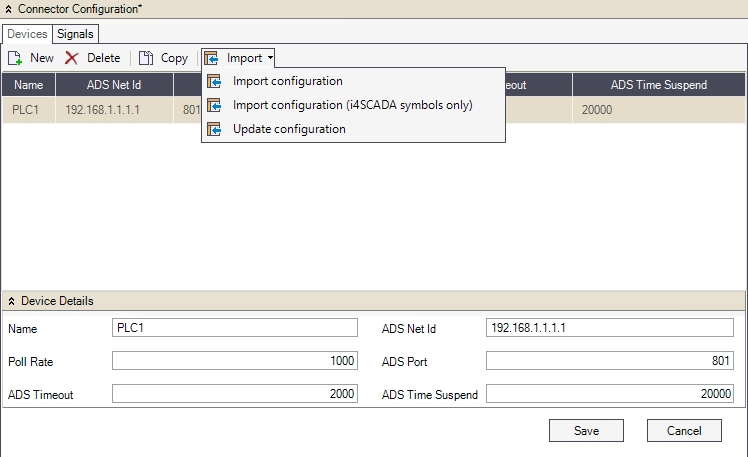Screen dimensions: 748x457
Task: Click the Copy device icon
Action: (146, 58)
